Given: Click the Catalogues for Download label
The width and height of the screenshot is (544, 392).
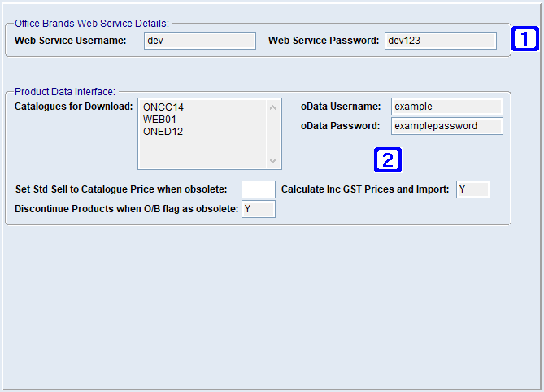Looking at the screenshot, I should pyautogui.click(x=73, y=106).
